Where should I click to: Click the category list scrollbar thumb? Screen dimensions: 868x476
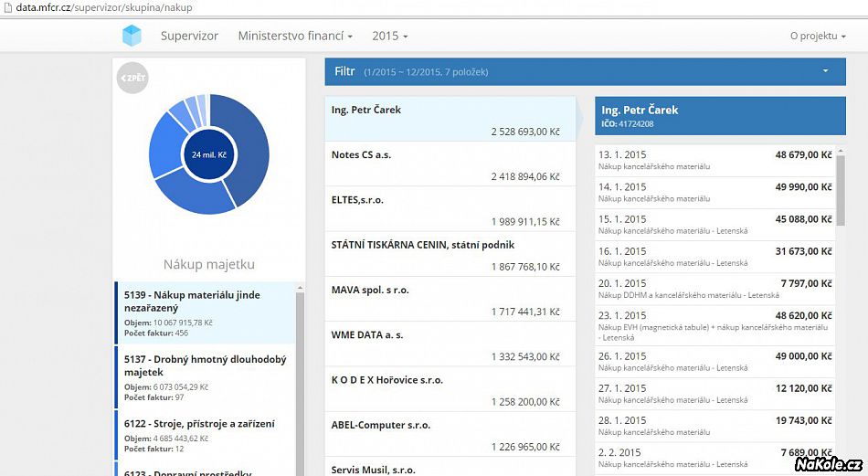point(300,384)
